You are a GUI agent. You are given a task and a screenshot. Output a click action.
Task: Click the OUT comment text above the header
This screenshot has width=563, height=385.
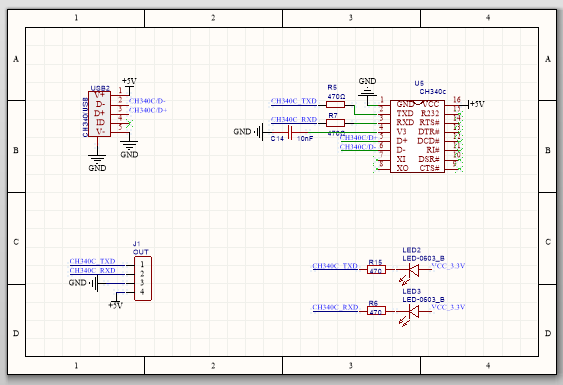click(140, 252)
